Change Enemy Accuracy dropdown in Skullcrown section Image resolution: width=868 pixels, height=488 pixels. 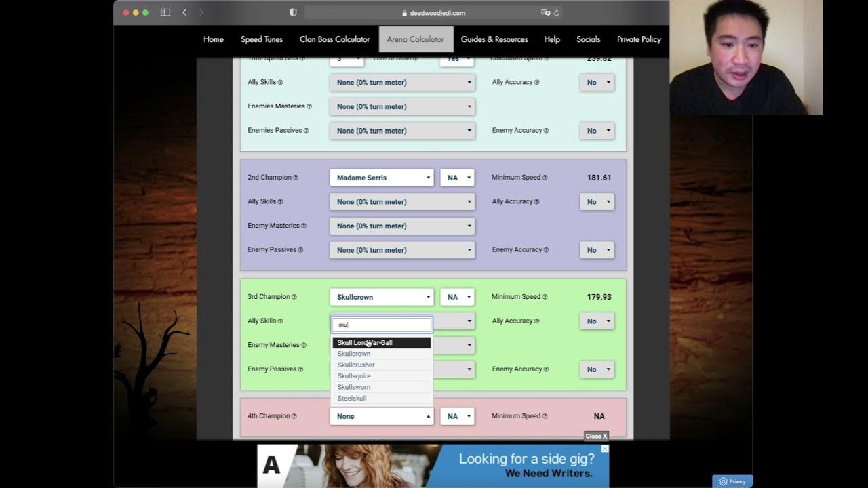[597, 369]
